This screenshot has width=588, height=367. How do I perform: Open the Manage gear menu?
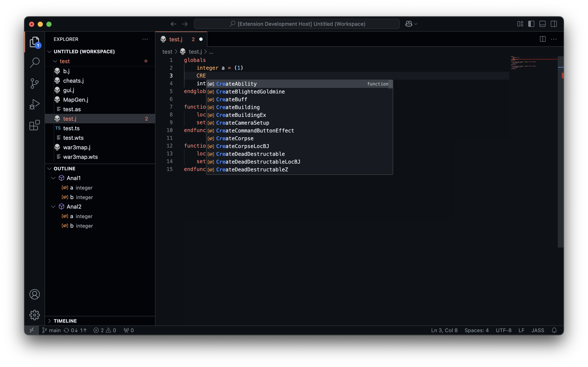pos(34,315)
